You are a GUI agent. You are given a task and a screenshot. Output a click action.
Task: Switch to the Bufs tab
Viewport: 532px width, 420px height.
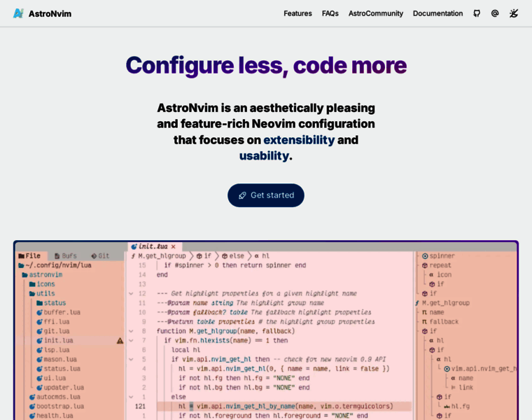click(x=66, y=255)
